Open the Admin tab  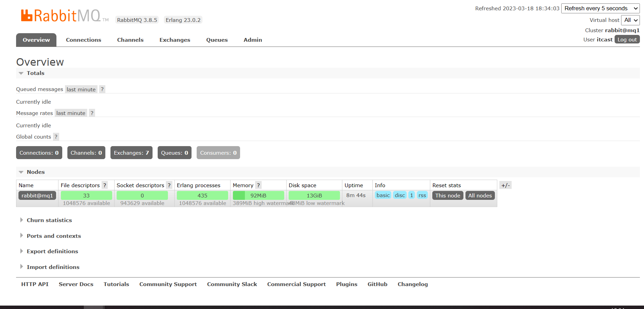click(x=253, y=40)
